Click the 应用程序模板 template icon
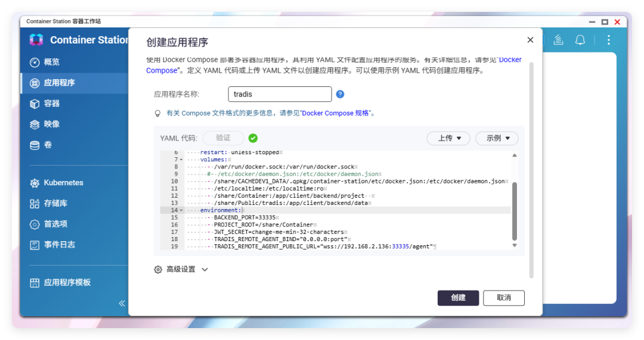 coord(35,283)
